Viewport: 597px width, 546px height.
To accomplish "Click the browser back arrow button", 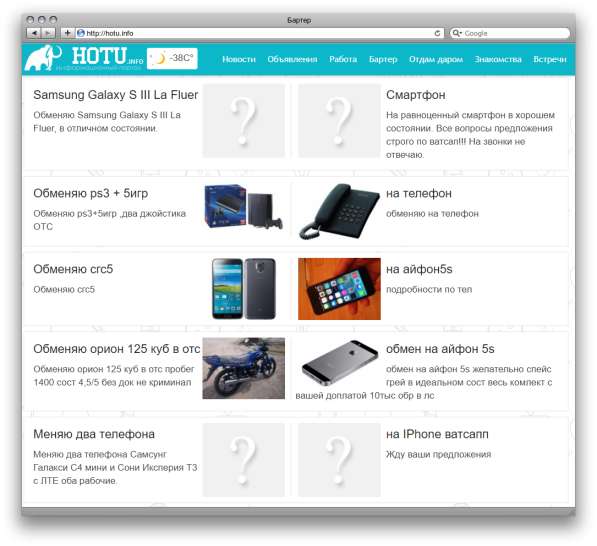I will pos(34,33).
